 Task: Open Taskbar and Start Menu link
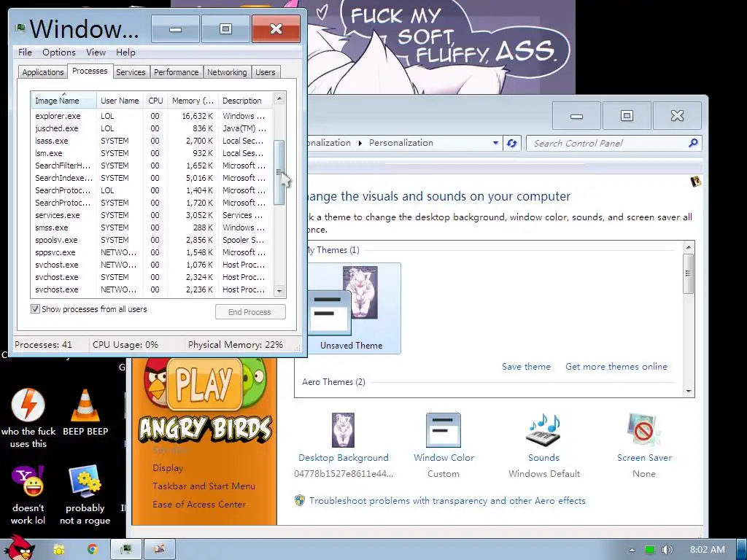click(x=204, y=486)
